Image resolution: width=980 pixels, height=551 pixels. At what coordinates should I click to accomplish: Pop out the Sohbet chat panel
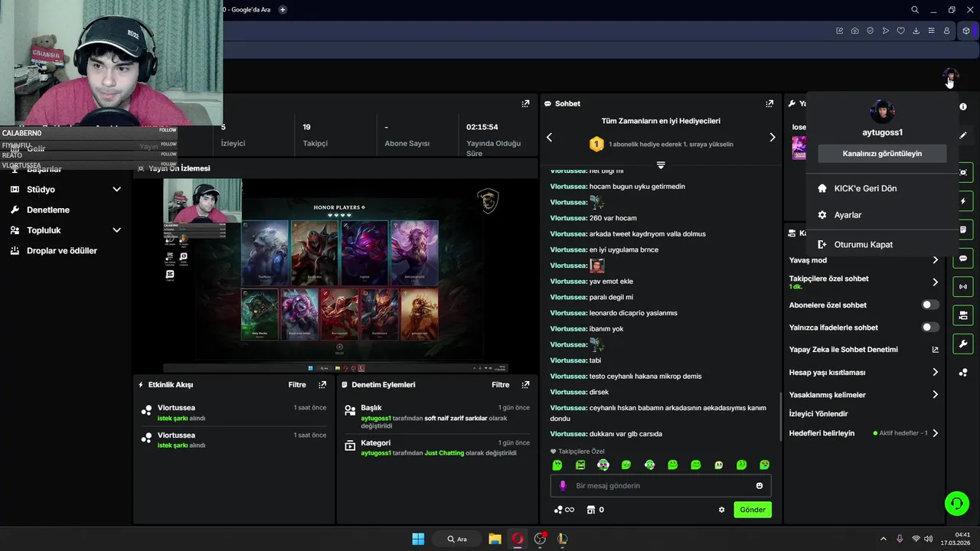769,103
